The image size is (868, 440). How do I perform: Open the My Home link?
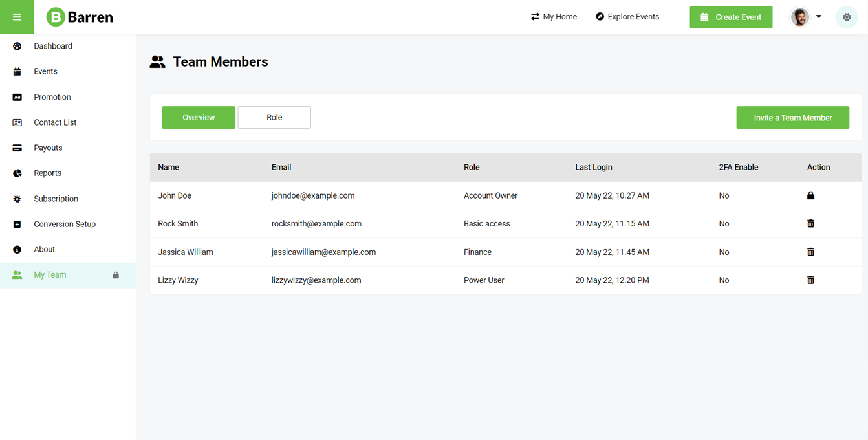click(x=554, y=17)
